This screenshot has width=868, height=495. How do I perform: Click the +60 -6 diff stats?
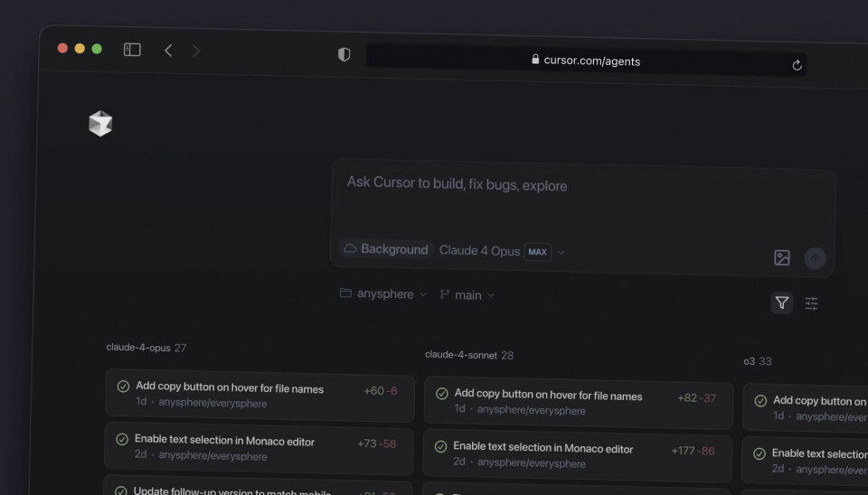381,391
